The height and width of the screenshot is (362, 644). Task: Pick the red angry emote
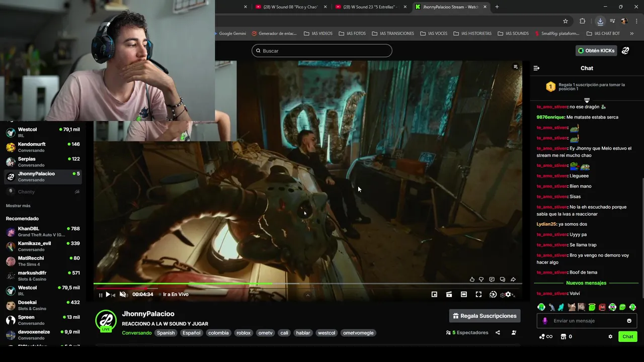(602, 307)
